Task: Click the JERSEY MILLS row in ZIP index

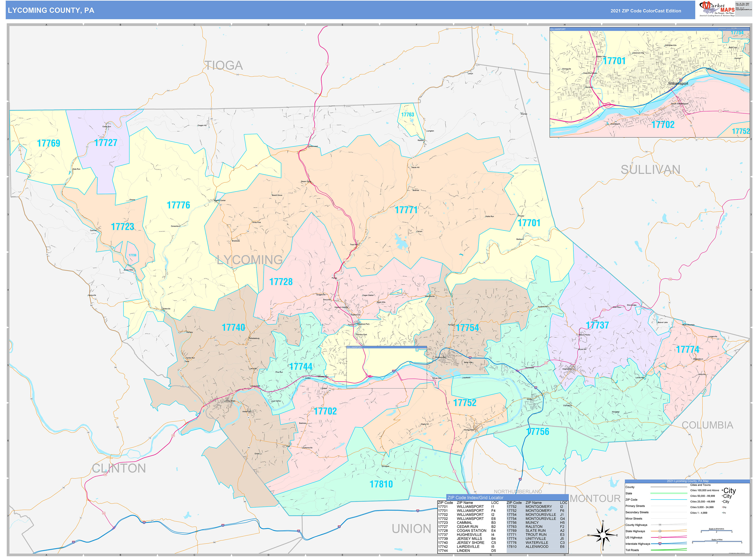Action: pyautogui.click(x=467, y=539)
